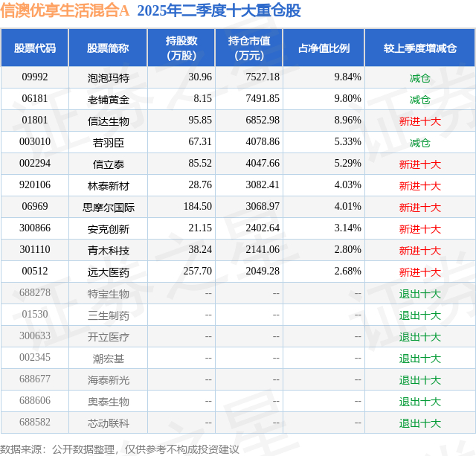Select stock name 泡泡玛特
The image size is (476, 456).
point(109,78)
